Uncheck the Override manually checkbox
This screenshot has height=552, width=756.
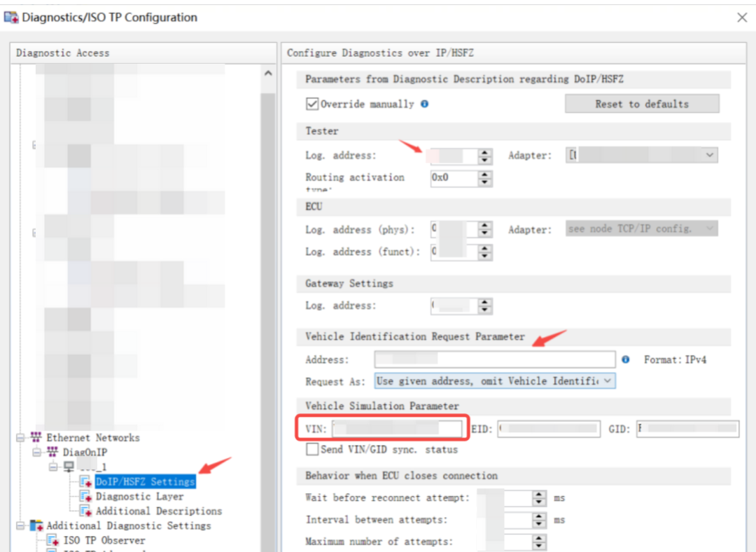tap(312, 104)
